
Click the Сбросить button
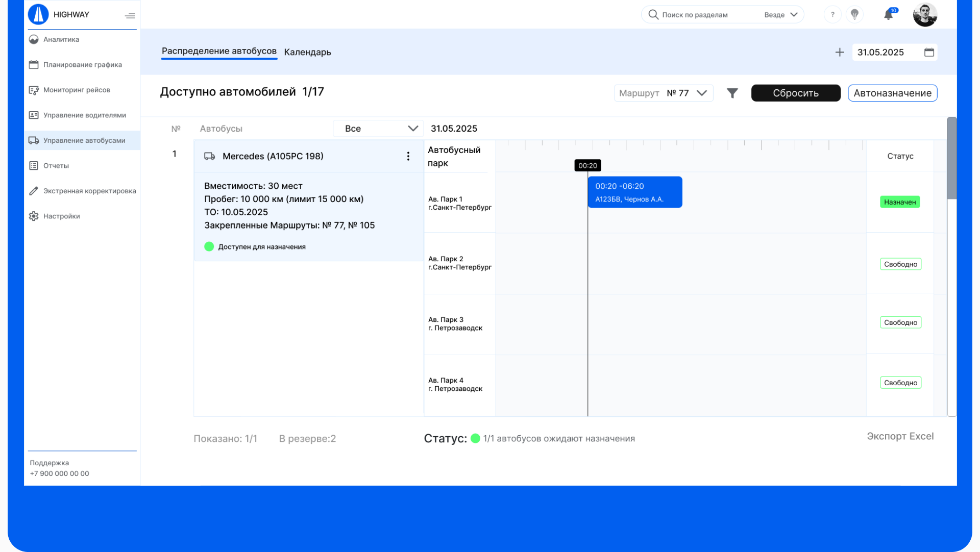pos(795,93)
